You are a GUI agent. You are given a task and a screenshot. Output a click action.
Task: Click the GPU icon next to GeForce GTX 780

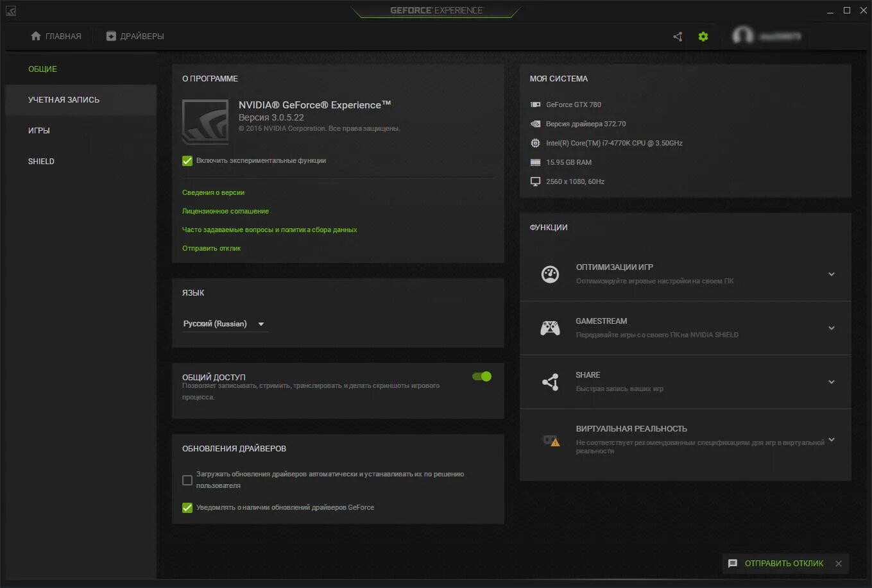pos(535,105)
